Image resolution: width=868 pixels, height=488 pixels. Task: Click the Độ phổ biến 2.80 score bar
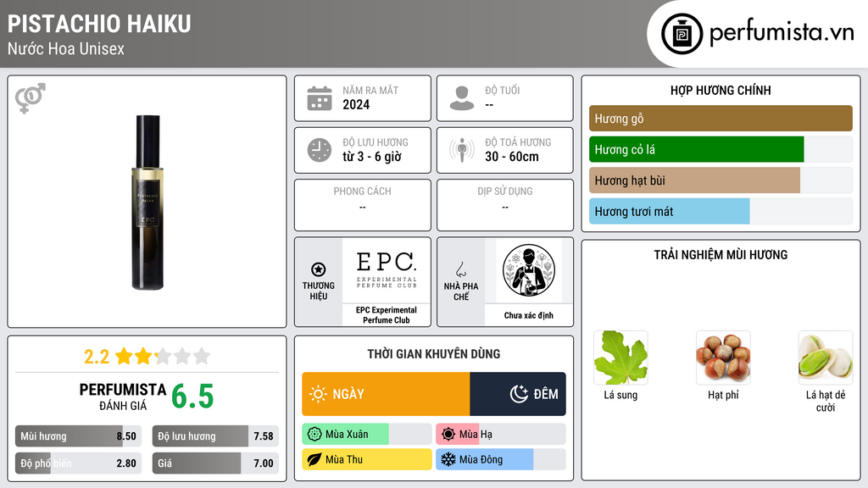(78, 463)
